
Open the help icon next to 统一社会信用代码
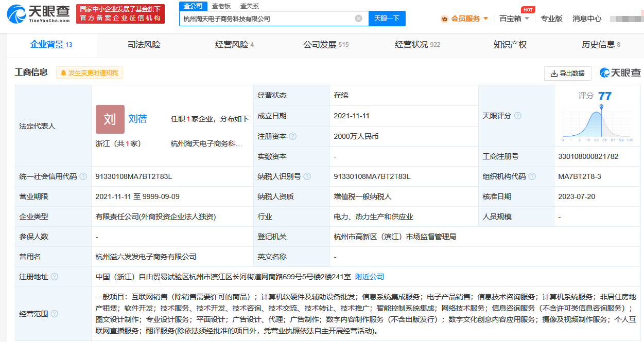[x=83, y=176]
